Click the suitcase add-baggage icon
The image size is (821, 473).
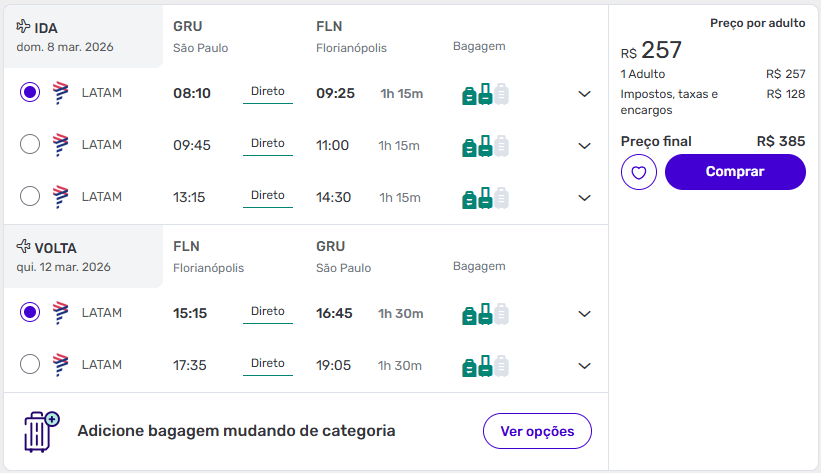[x=41, y=431]
